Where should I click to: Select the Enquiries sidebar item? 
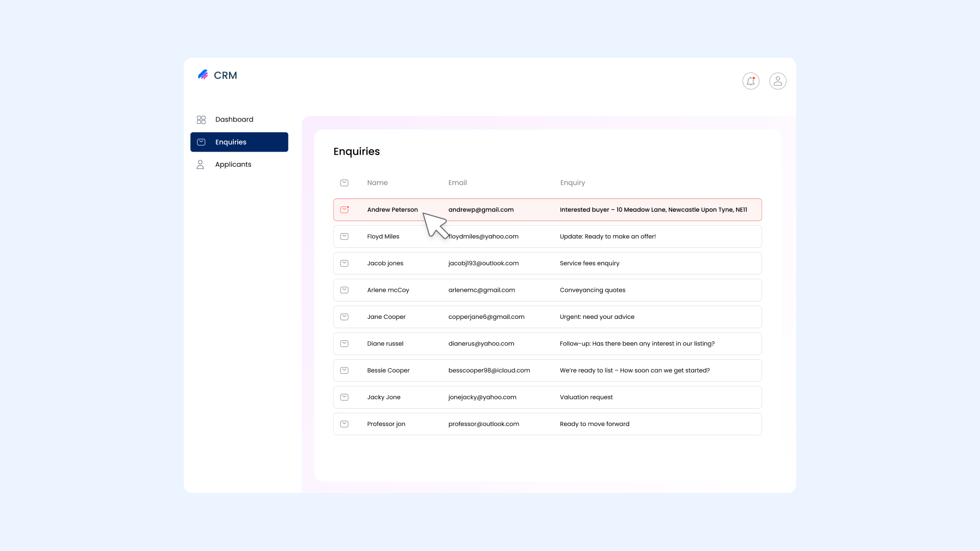(x=239, y=142)
